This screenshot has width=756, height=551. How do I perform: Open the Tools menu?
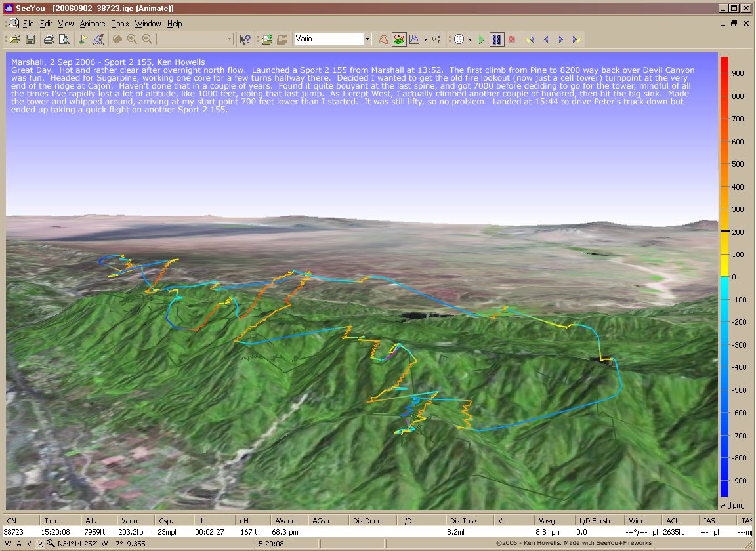point(120,24)
